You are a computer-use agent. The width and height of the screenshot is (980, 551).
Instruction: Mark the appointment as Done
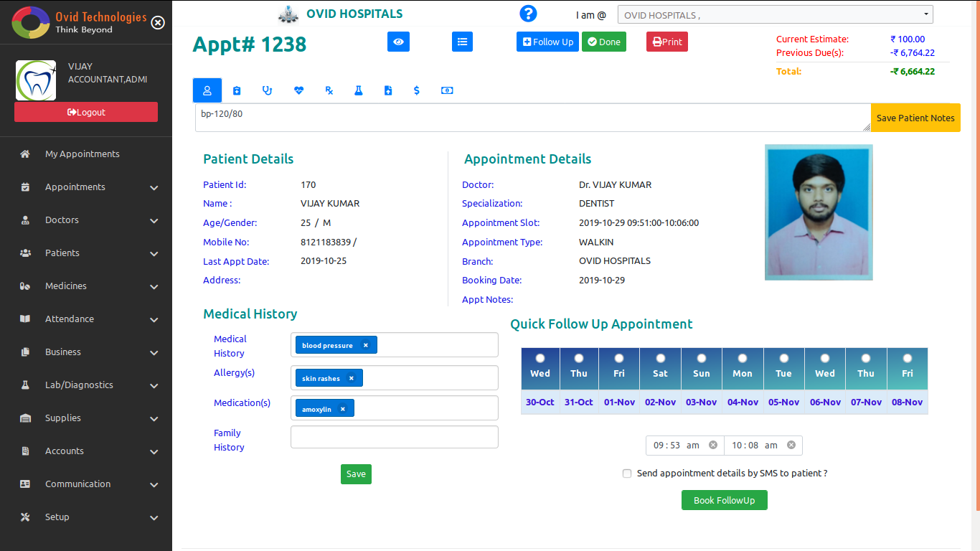[x=604, y=42]
